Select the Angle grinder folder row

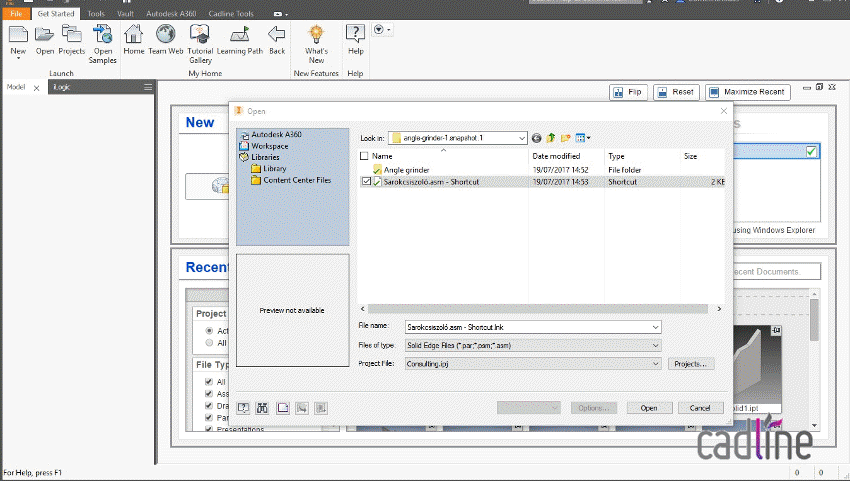[x=541, y=170]
